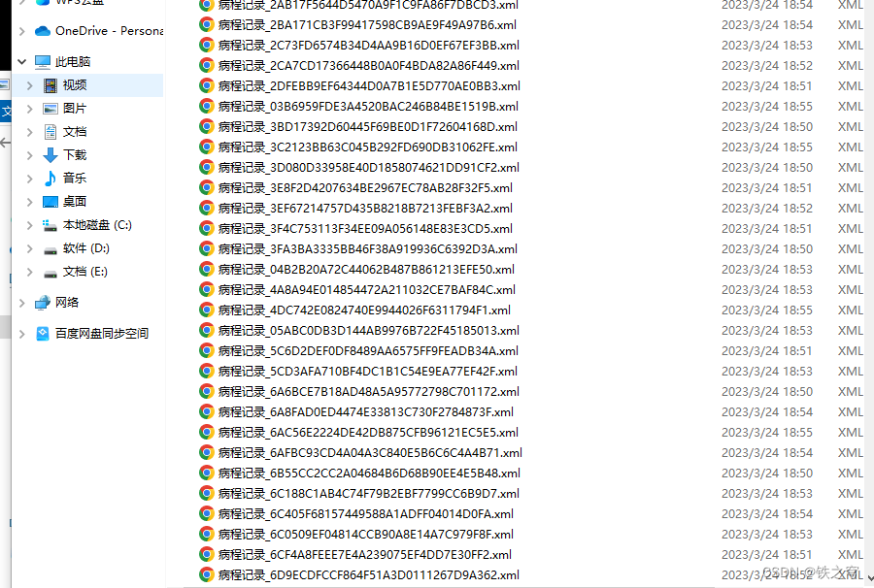Expand the 网络 node chevron
Viewport: 874px width, 588px height.
[21, 303]
